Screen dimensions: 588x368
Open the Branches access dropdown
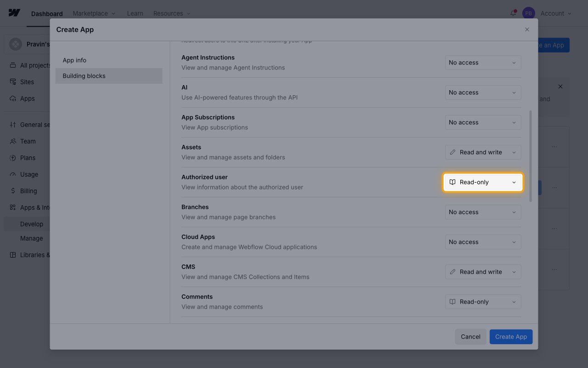click(483, 212)
